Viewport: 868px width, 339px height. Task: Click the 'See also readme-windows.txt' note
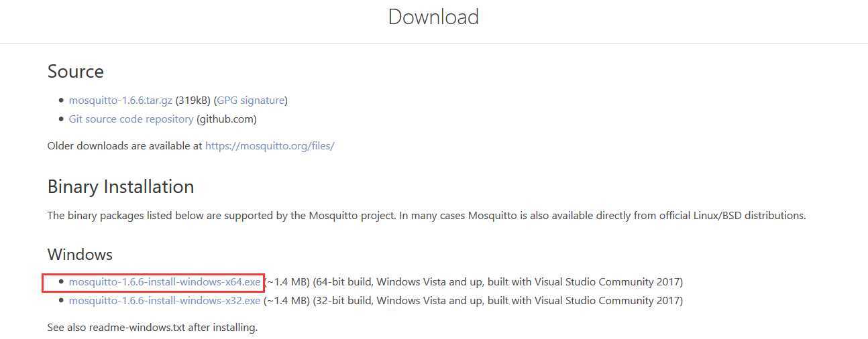pyautogui.click(x=153, y=328)
